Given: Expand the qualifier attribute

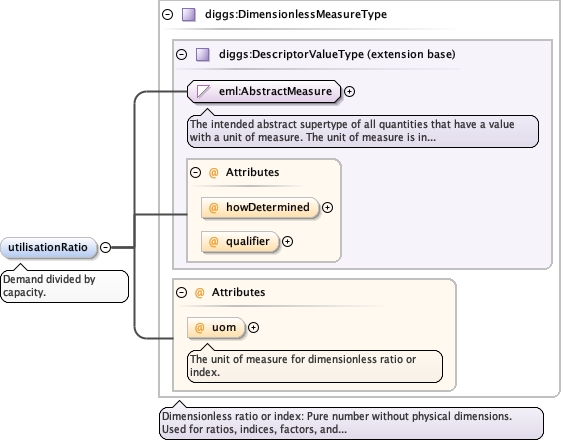Looking at the screenshot, I should (x=287, y=242).
